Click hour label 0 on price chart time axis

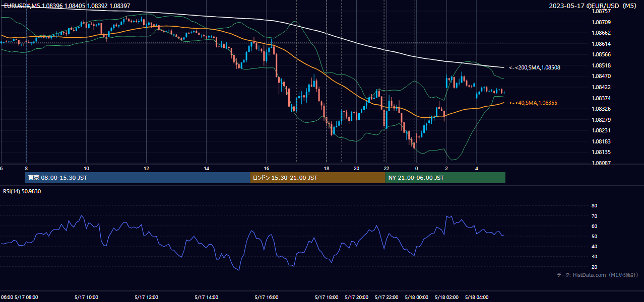click(x=416, y=168)
